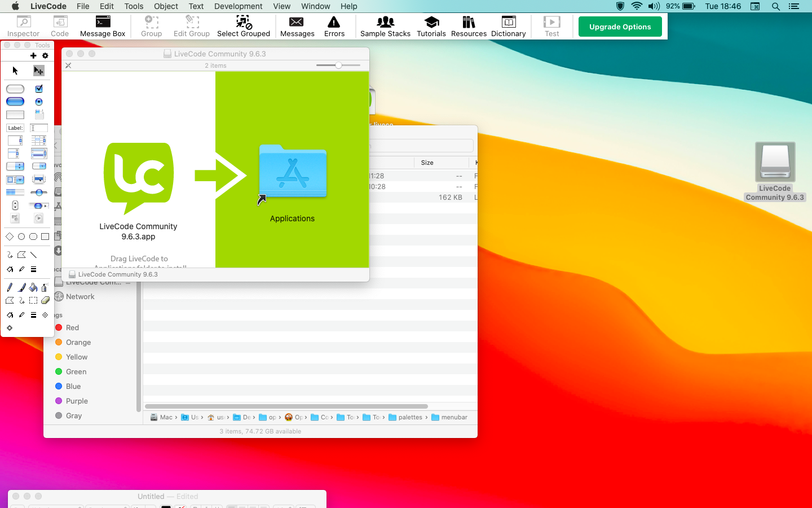Click the Finder horizontal scrollbar
This screenshot has width=812, height=508.
286,406
